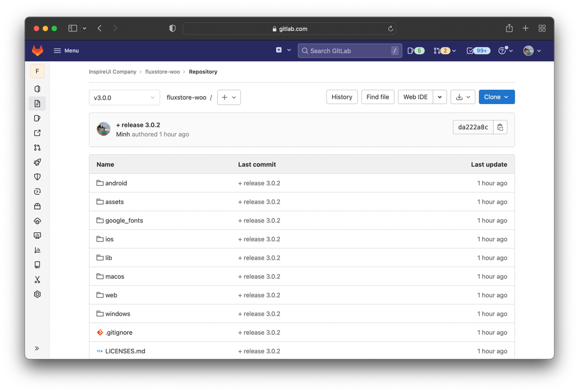Go back with Safari back arrow
The image size is (579, 392).
point(100,29)
